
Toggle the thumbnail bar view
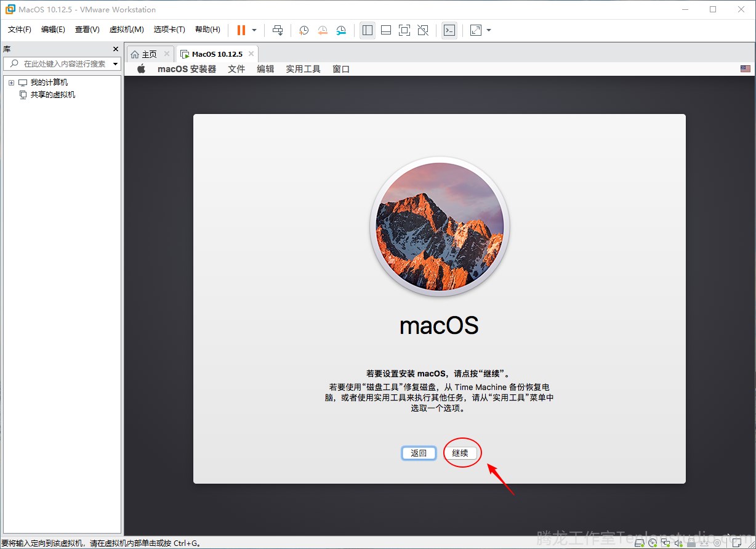point(386,30)
